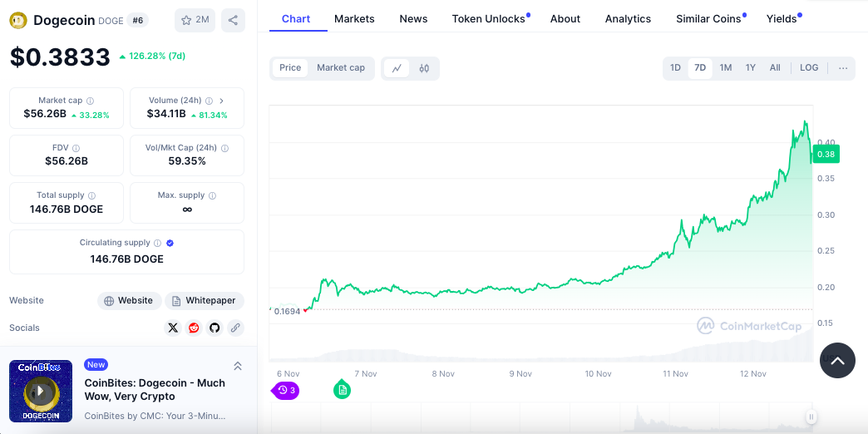Set chart range to 1M
Screen dimensions: 868x434
click(726, 68)
